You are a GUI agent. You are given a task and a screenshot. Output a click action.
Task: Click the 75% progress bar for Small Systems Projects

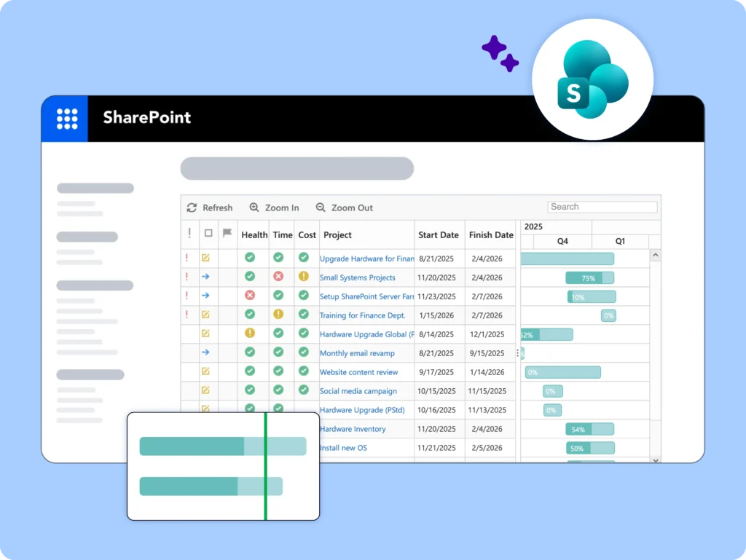click(589, 277)
